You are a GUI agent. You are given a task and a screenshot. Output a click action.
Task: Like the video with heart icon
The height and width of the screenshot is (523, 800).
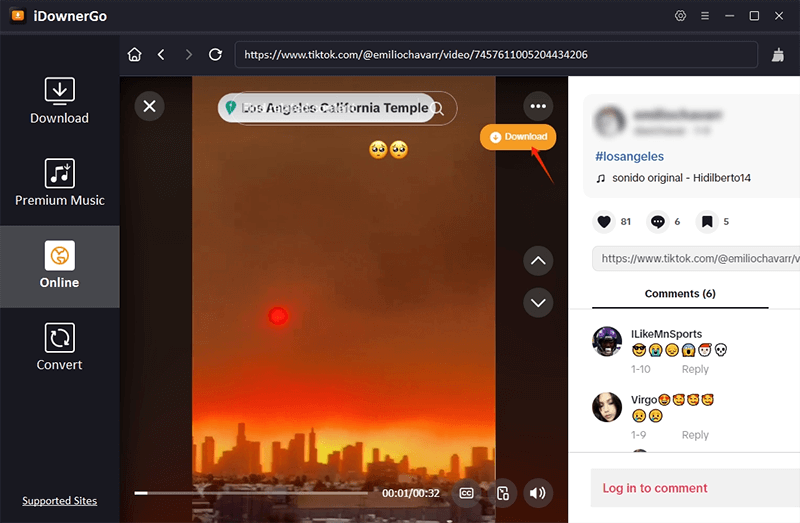coord(604,221)
